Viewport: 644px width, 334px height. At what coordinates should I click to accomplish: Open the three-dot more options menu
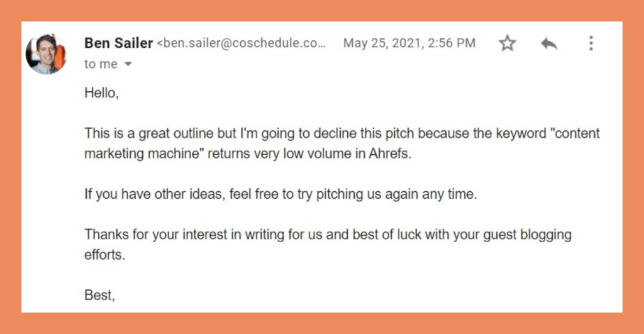[x=591, y=43]
